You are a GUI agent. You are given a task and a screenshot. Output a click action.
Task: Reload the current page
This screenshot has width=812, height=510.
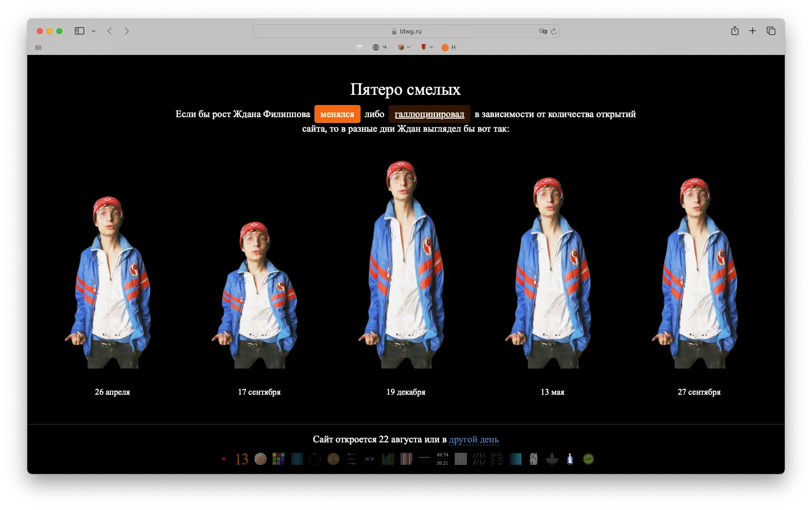[x=553, y=31]
